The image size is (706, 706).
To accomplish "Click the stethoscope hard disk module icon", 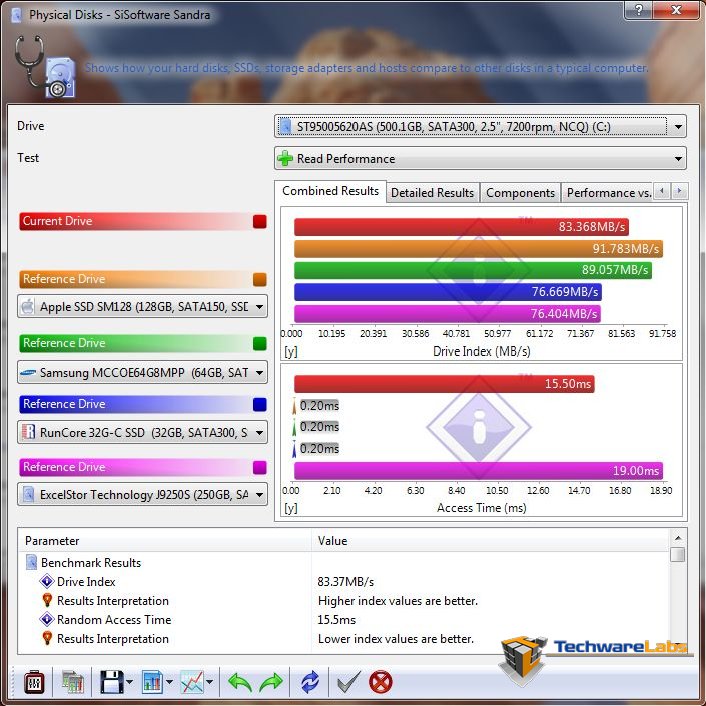I will tap(45, 67).
